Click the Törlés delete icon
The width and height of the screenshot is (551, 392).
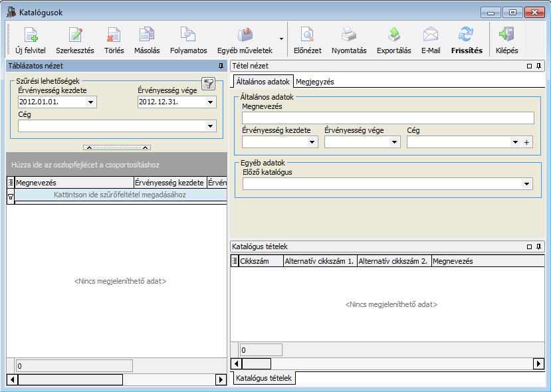[114, 35]
